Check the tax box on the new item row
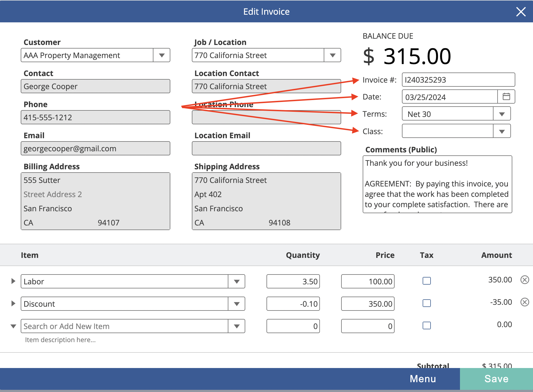The image size is (533, 392). click(x=426, y=325)
